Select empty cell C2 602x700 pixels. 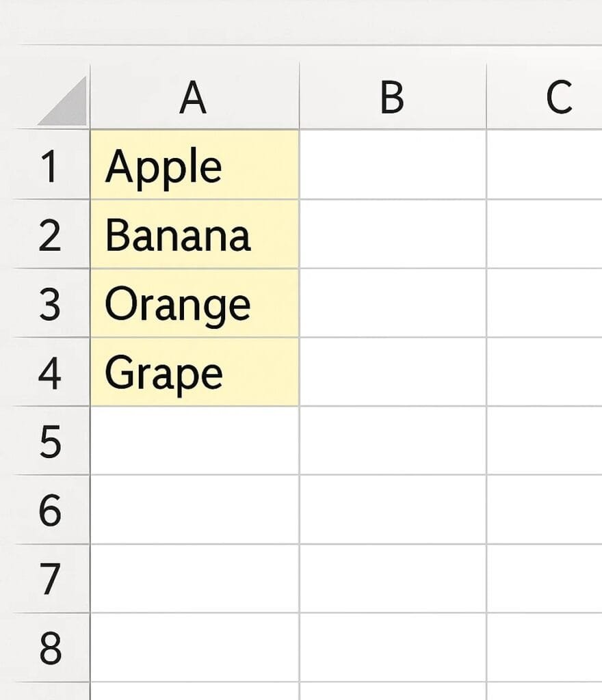545,234
